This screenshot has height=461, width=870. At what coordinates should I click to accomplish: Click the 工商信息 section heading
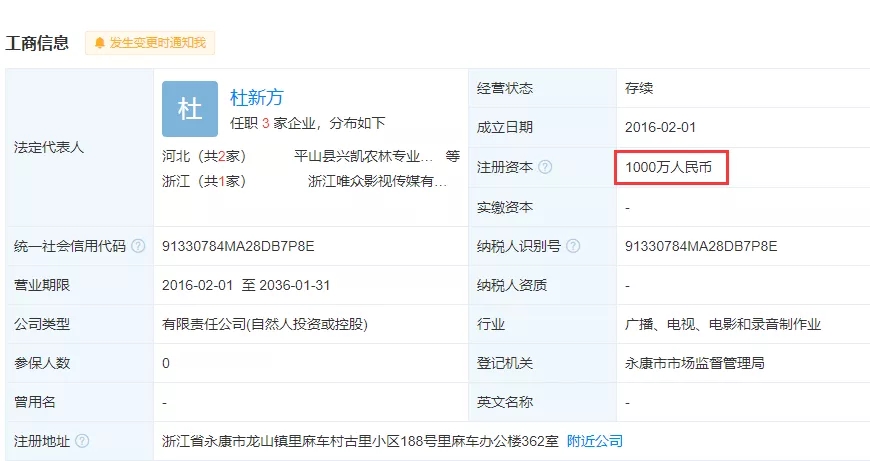coord(37,43)
